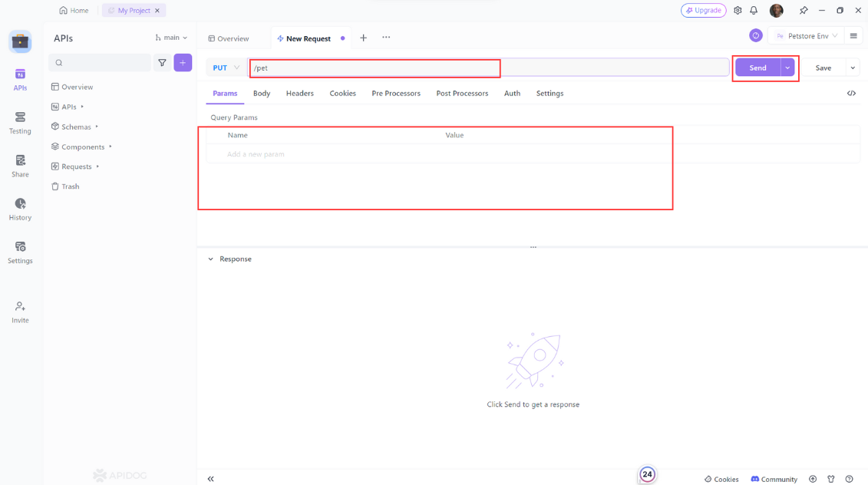
Task: Click the sidebar search field
Action: (x=100, y=63)
